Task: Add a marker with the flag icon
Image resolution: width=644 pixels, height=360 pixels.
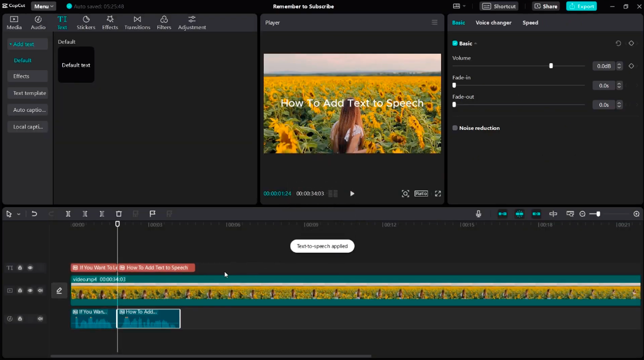Action: (x=152, y=214)
